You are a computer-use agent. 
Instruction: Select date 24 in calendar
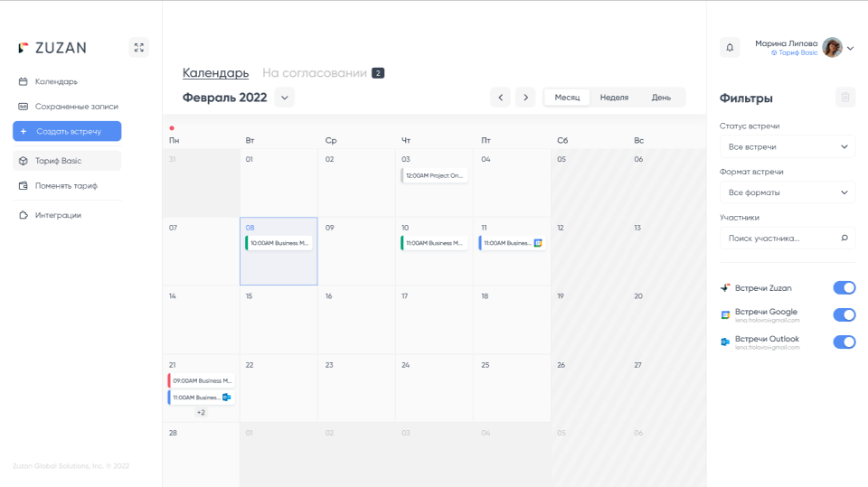click(406, 365)
